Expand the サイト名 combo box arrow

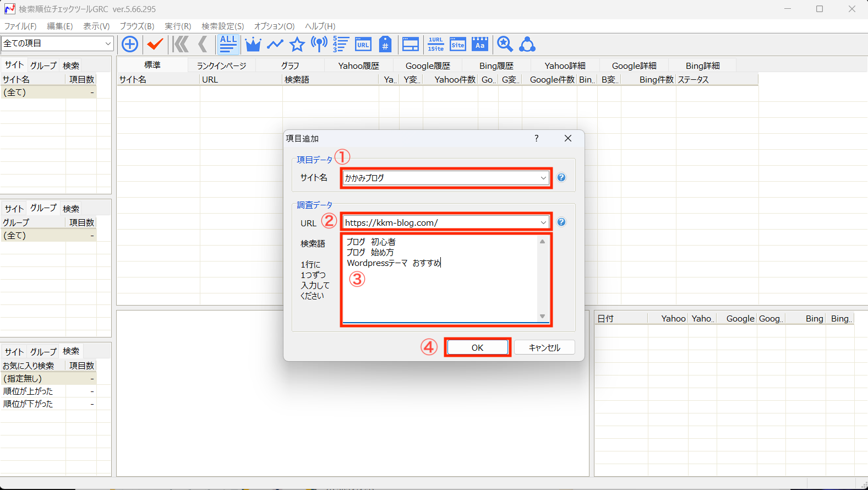[543, 178]
